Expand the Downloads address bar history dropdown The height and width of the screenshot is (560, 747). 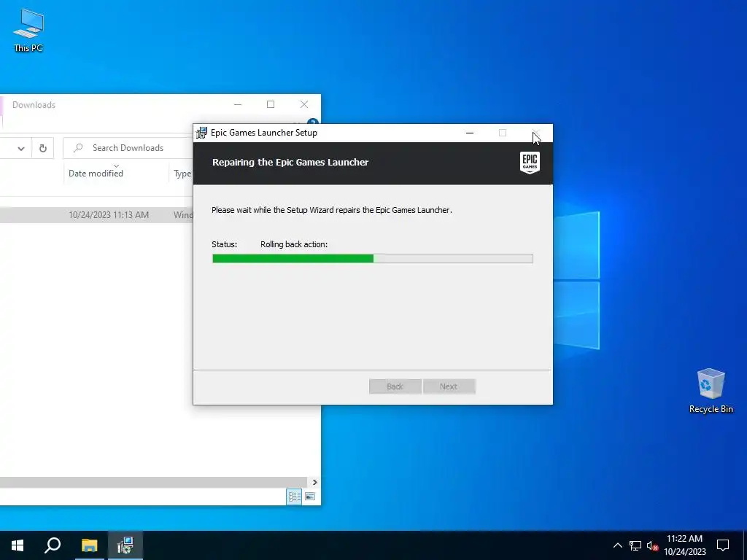21,148
